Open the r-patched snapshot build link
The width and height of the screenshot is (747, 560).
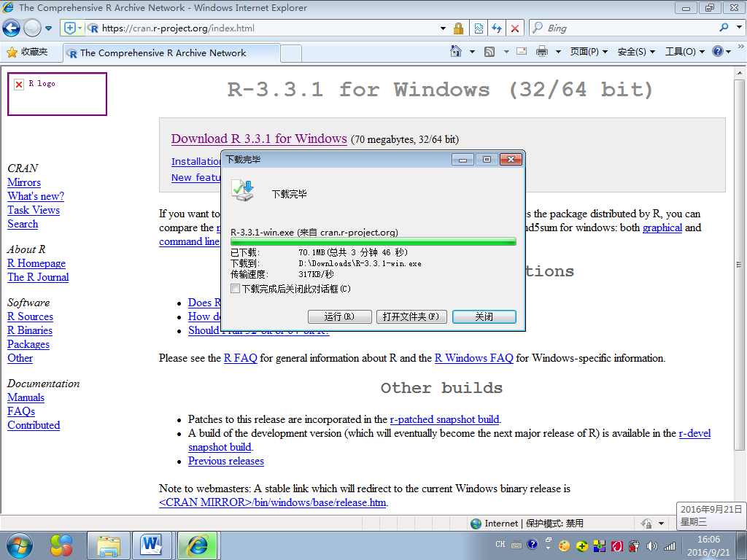[444, 419]
